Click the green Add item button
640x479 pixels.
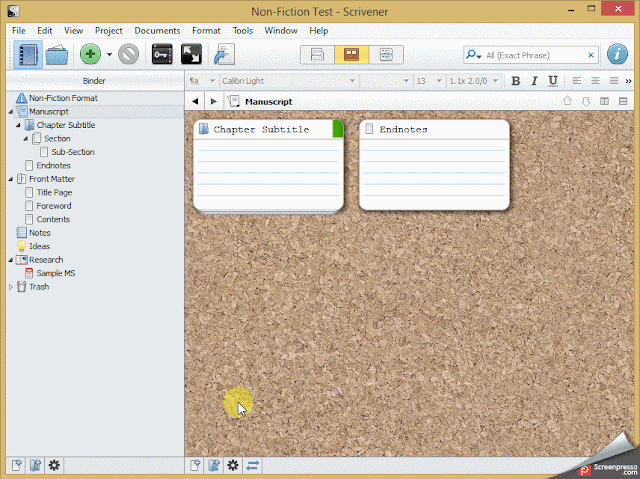(90, 54)
